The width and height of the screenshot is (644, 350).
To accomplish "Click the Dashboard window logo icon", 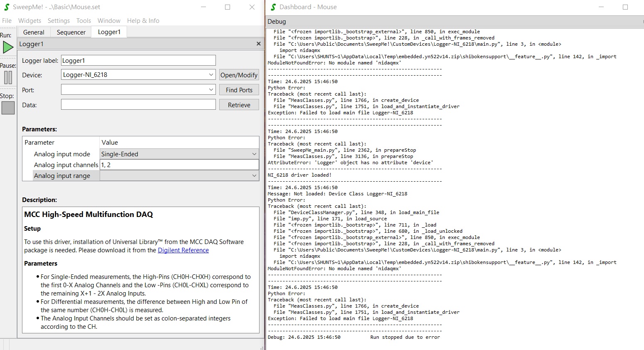I will [273, 7].
